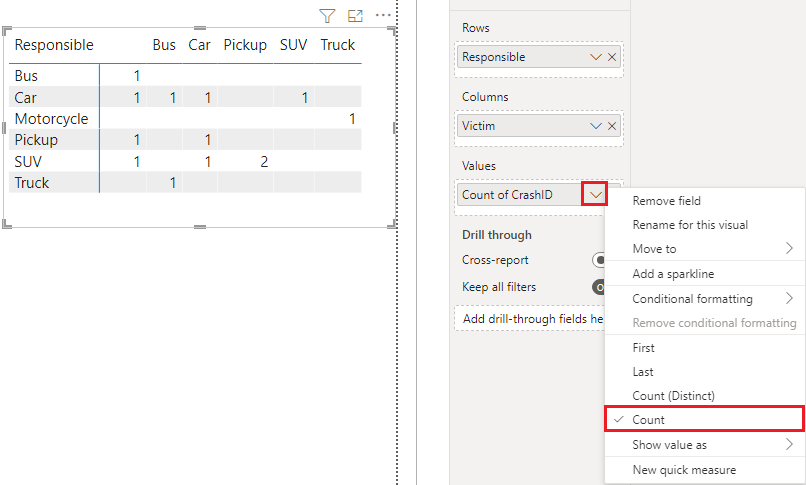Select the checked Count aggregation
The height and width of the screenshot is (485, 806).
[x=704, y=419]
